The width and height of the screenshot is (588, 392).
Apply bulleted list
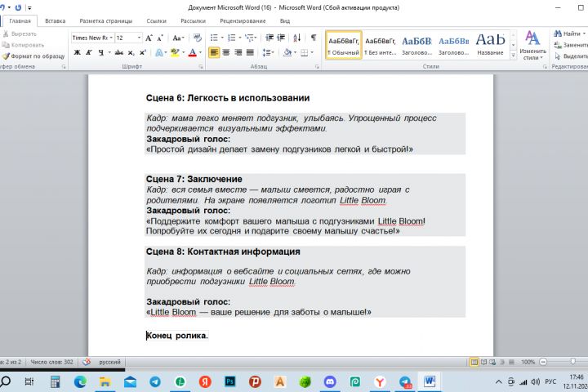click(x=214, y=38)
